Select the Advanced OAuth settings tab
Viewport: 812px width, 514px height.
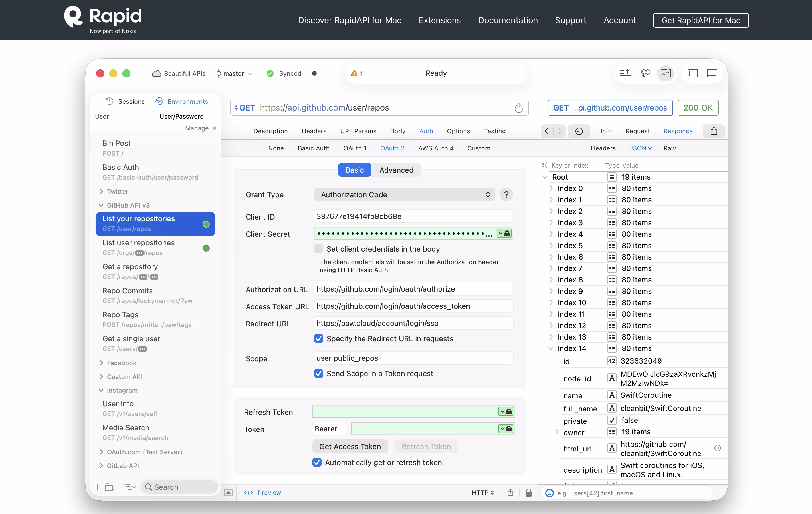point(396,170)
